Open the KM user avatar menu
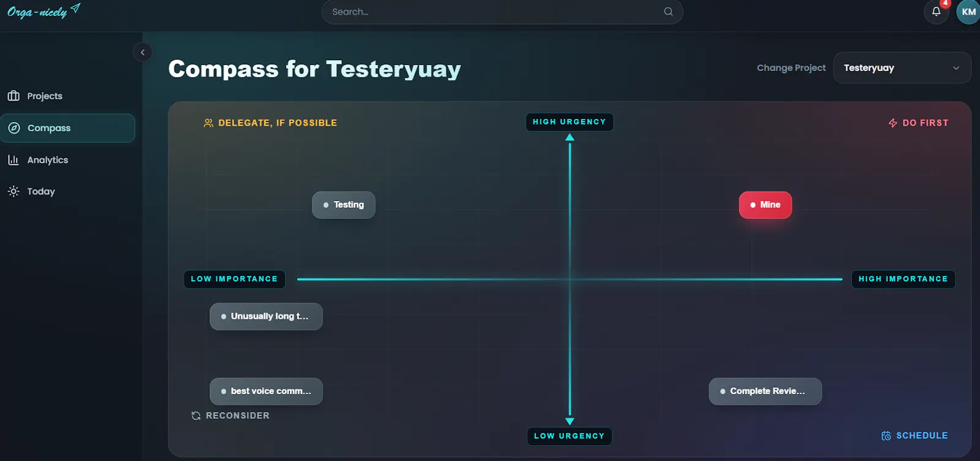Screen dimensions: 980x461 coord(968,12)
